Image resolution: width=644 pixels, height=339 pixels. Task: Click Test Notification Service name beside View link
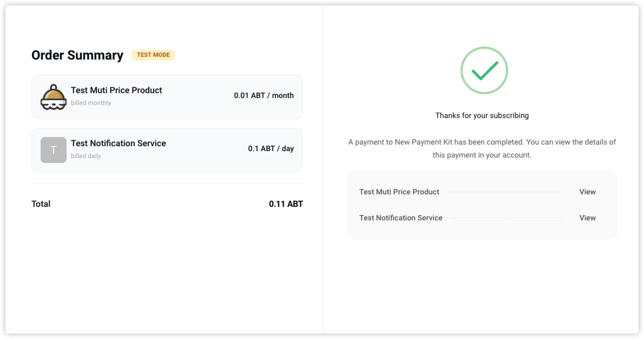[x=401, y=218]
